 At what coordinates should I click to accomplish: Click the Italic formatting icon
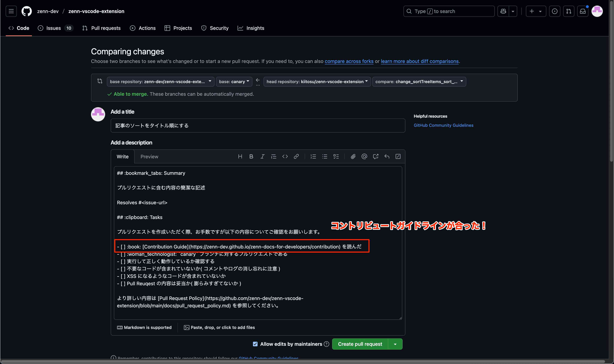[262, 157]
